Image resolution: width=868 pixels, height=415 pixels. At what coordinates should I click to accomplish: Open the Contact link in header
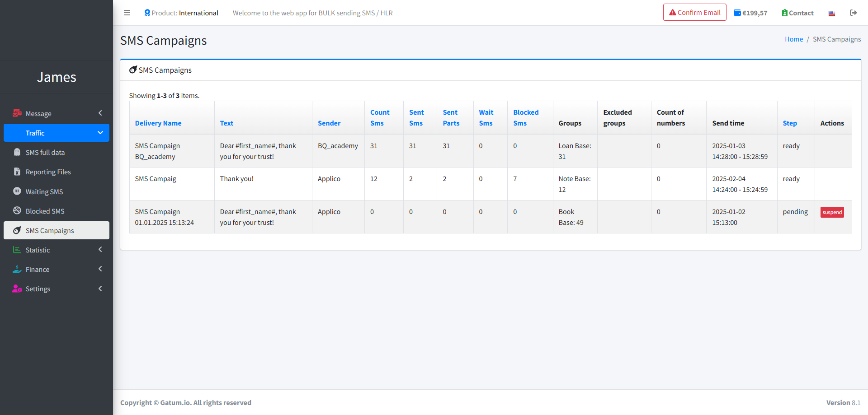tap(797, 13)
